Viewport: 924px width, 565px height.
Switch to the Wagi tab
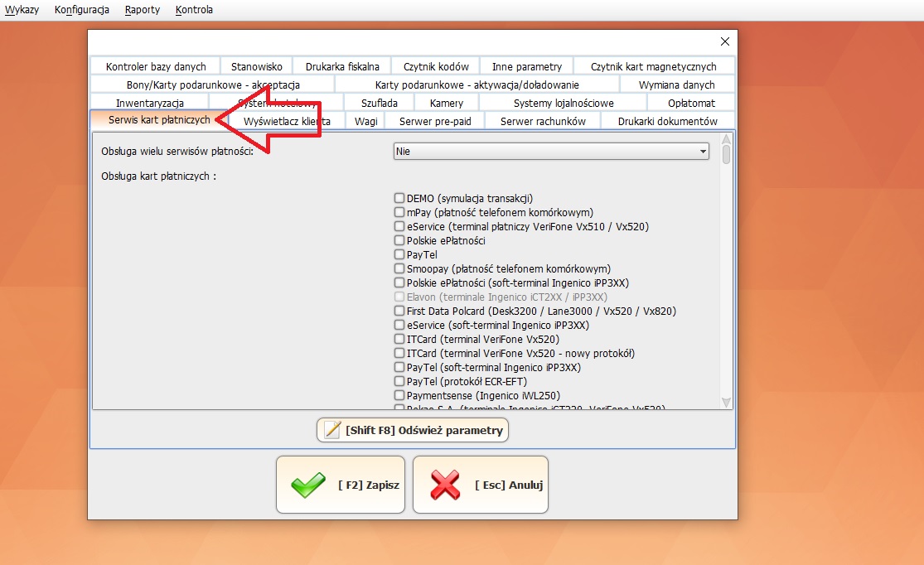[366, 121]
